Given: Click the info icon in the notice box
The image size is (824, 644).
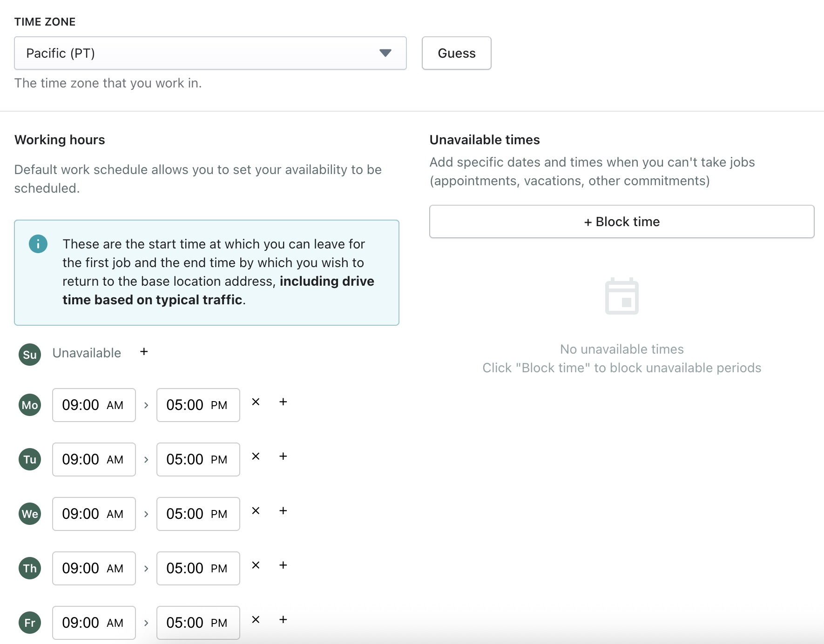Looking at the screenshot, I should (x=38, y=244).
